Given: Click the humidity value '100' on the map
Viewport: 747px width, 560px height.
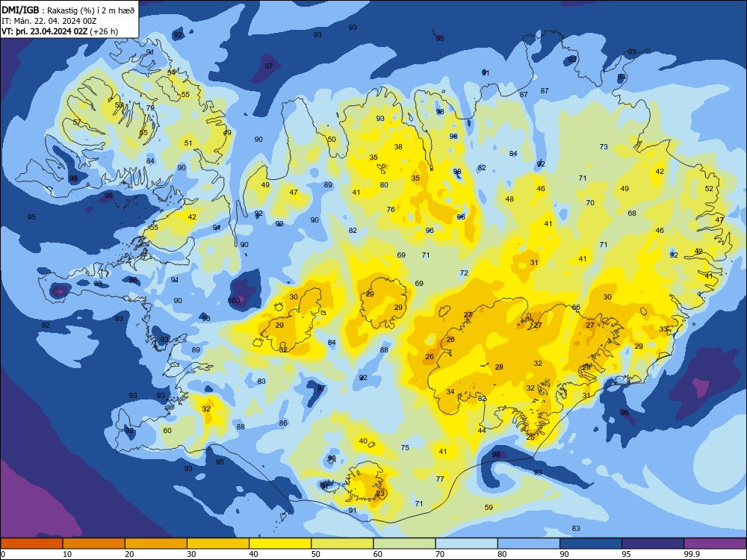Looking at the screenshot, I should click(x=234, y=300).
